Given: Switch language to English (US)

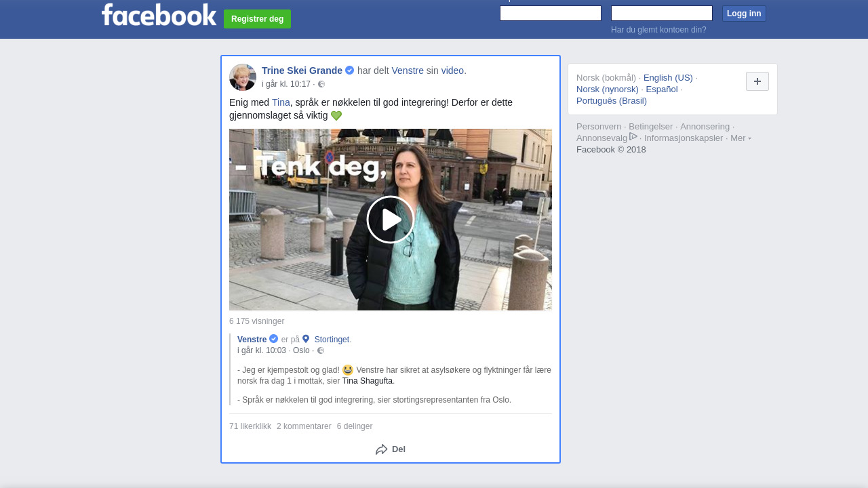Looking at the screenshot, I should point(668,78).
